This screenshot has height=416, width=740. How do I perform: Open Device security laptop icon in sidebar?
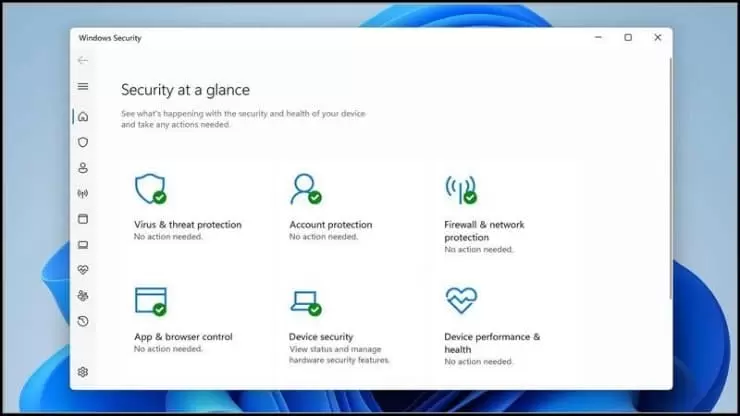coord(83,245)
